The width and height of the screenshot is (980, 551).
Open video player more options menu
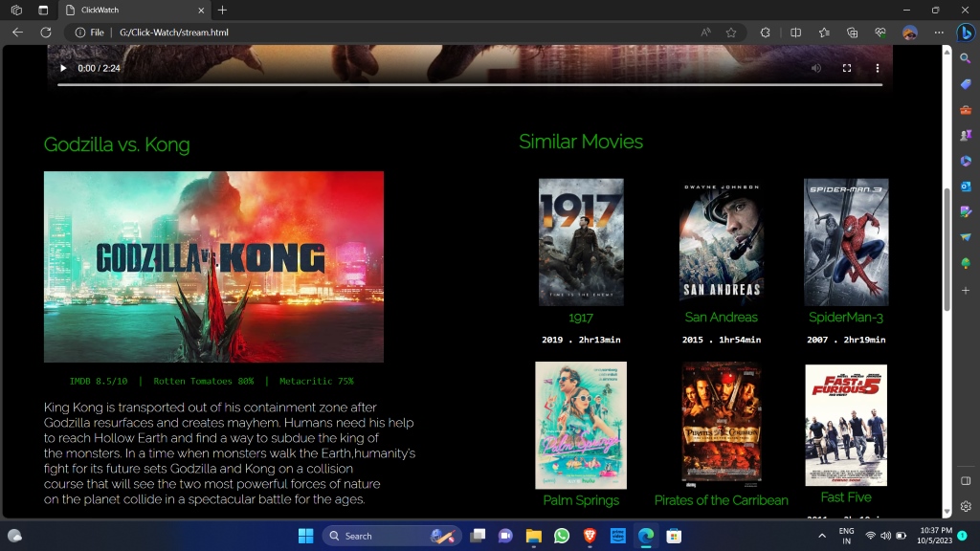pyautogui.click(x=877, y=68)
